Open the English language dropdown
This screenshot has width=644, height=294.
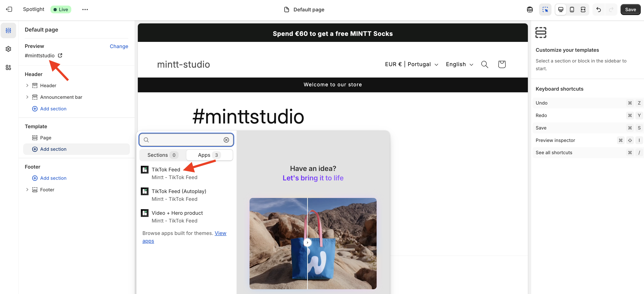pyautogui.click(x=459, y=64)
